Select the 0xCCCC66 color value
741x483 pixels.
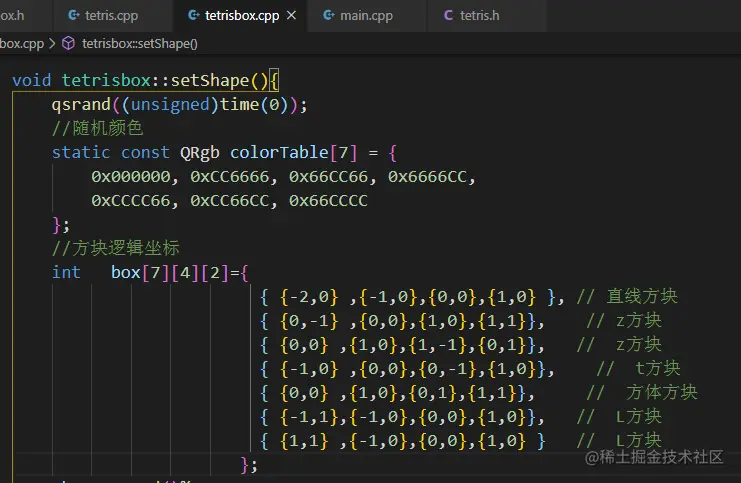coord(131,201)
